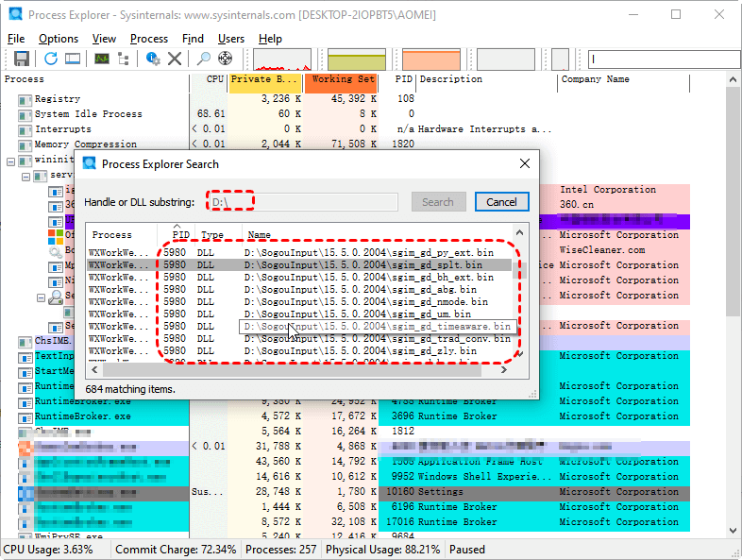Screen dimensions: 742x560
Task: Open the View menu
Action: (104, 39)
